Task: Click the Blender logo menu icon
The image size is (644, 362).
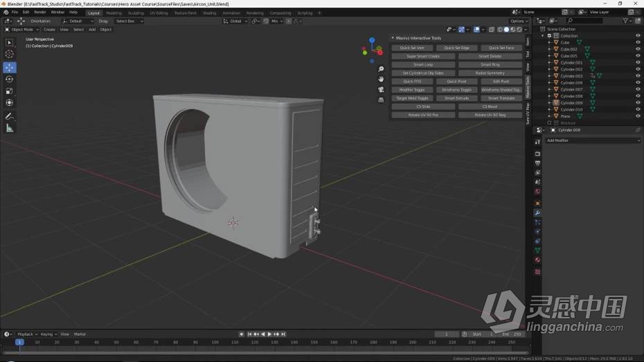Action: (x=6, y=12)
